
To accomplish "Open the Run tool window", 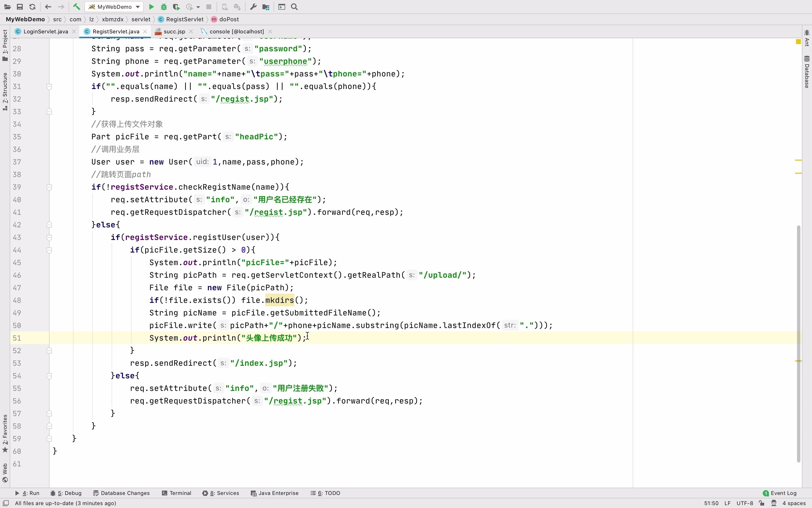I will click(x=27, y=493).
